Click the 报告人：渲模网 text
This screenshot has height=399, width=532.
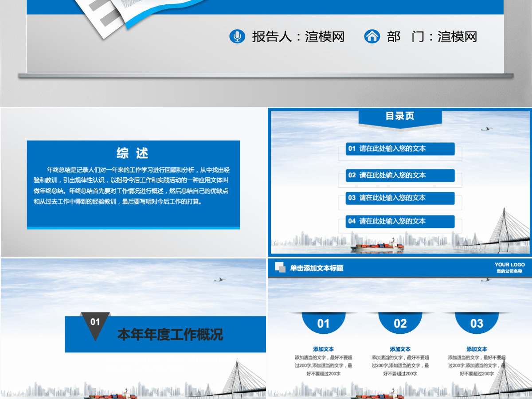point(298,36)
